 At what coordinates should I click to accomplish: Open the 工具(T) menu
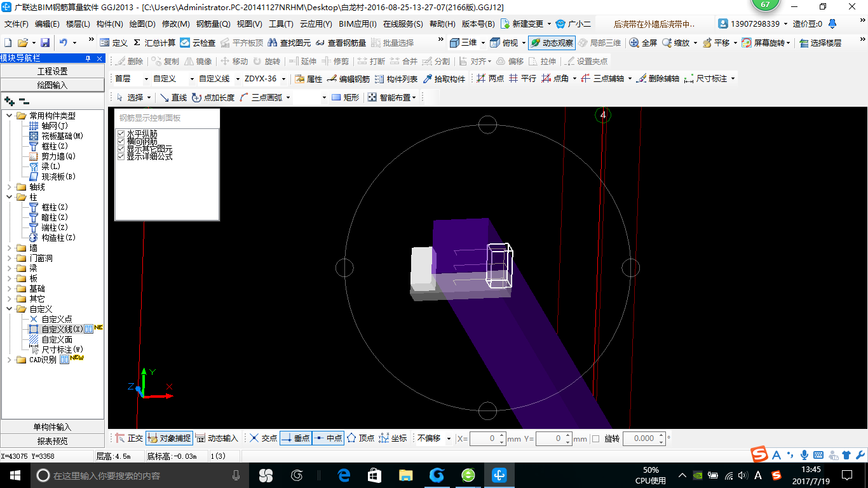pyautogui.click(x=281, y=24)
